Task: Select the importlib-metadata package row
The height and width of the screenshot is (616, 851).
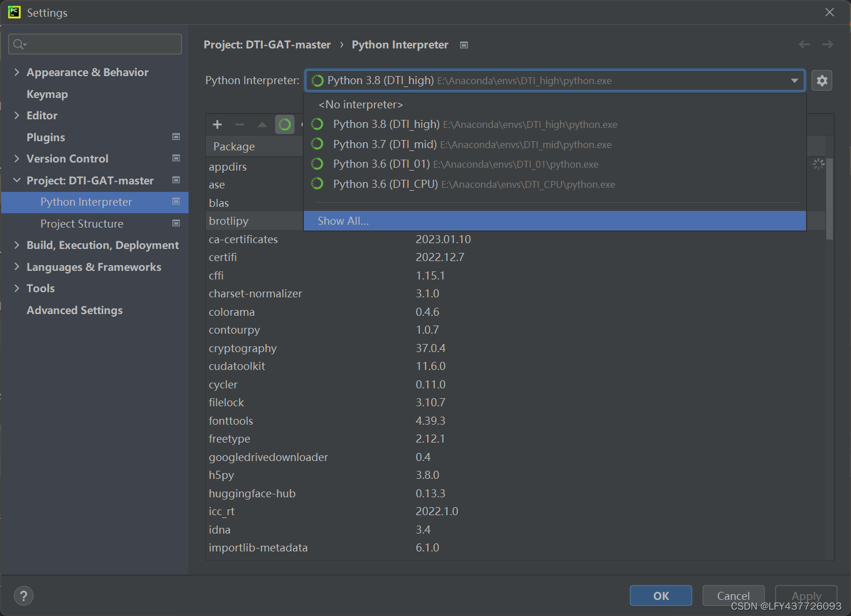Action: [x=516, y=547]
